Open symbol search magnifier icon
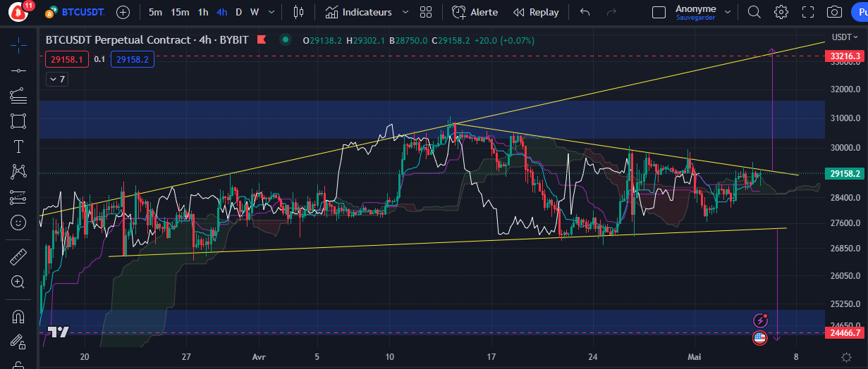868x369 pixels. click(754, 12)
